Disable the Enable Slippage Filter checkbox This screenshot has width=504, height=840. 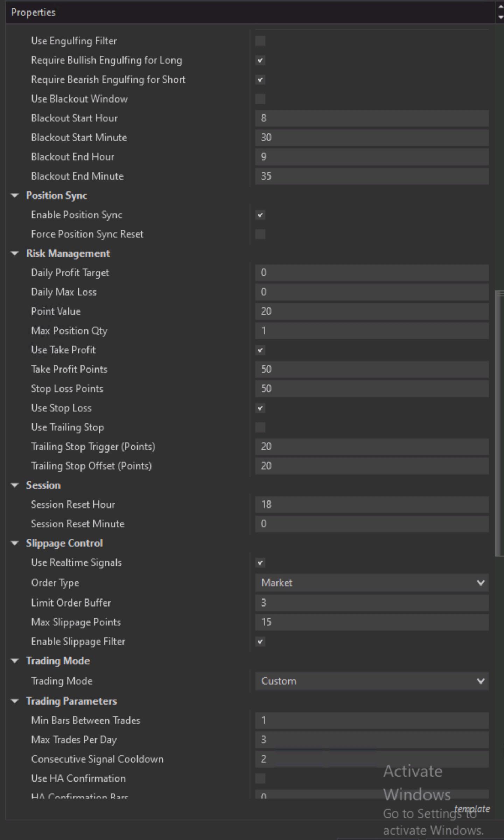(x=260, y=642)
